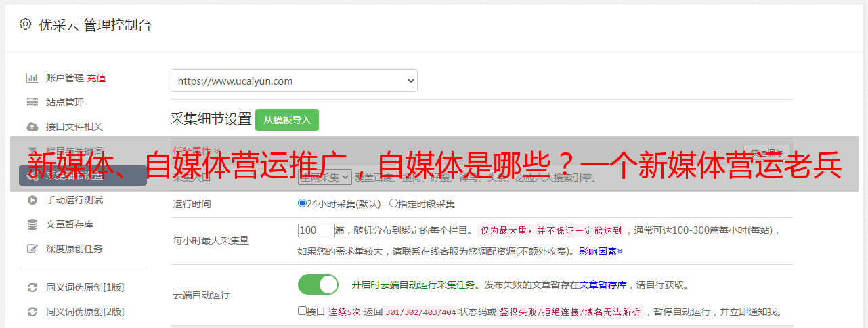This screenshot has width=868, height=328.
Task: Click the 每小时最大采集量 number field
Action: coord(316,230)
